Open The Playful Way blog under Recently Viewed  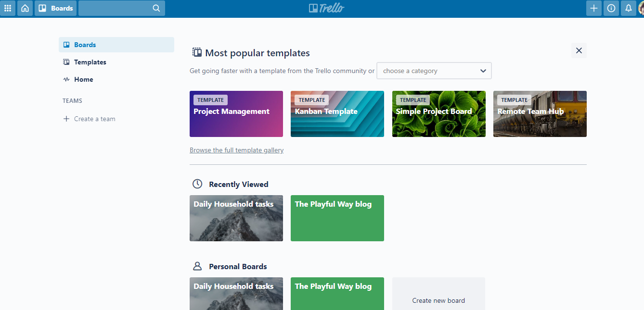click(x=337, y=218)
